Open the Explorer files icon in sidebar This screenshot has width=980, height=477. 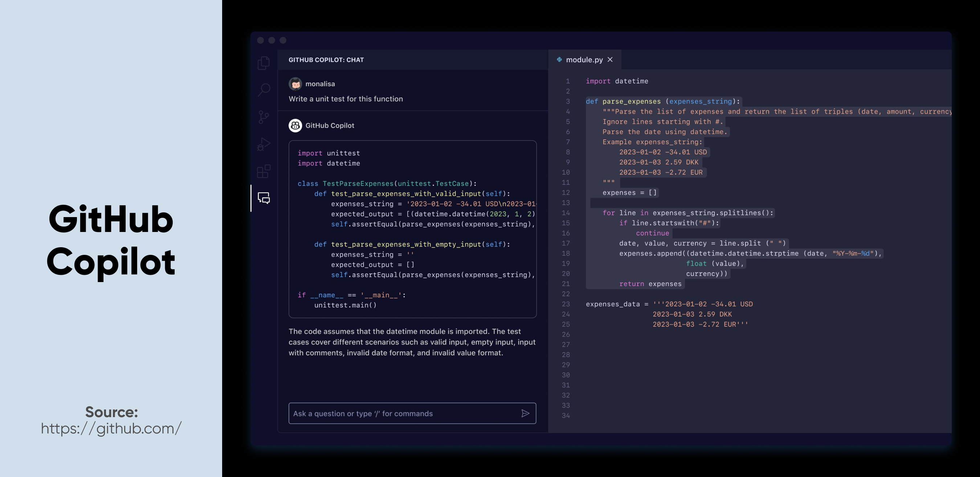(264, 63)
